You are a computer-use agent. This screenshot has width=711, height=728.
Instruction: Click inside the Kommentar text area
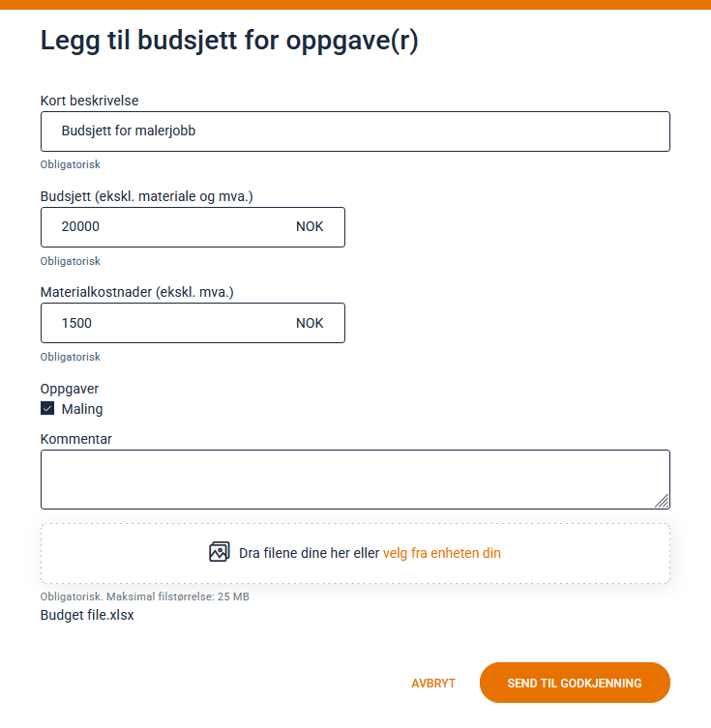[355, 479]
